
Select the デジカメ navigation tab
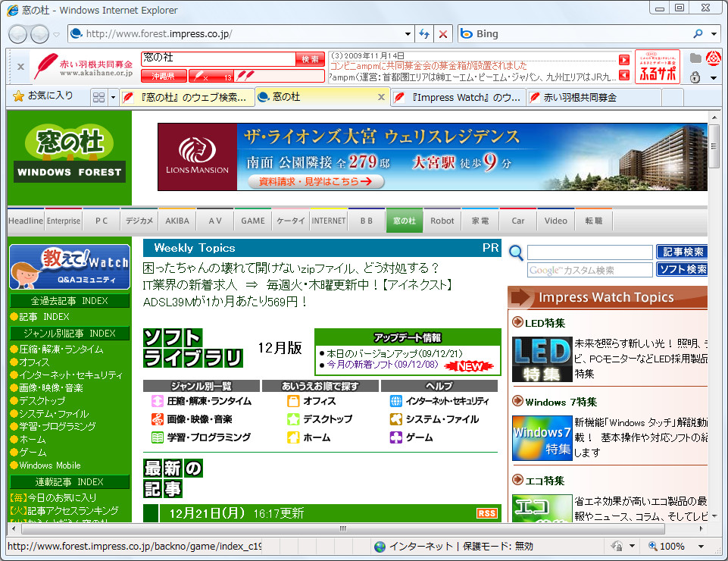[139, 221]
